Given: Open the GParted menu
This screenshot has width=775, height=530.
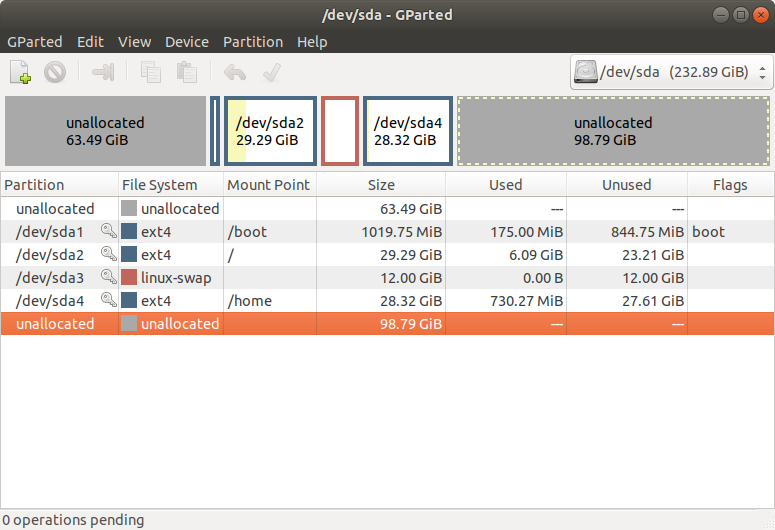Looking at the screenshot, I should 35,42.
